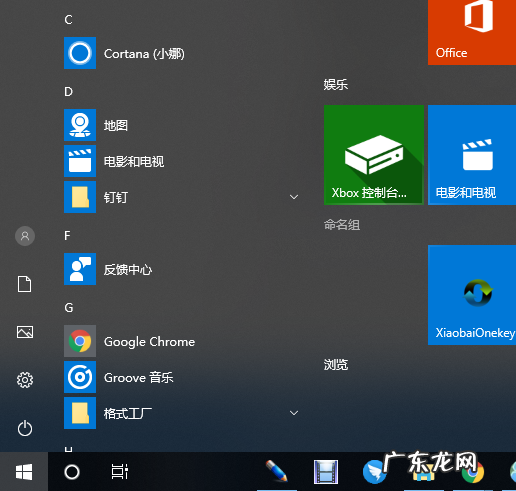Expand the 钉钉 folder chevron

[294, 197]
